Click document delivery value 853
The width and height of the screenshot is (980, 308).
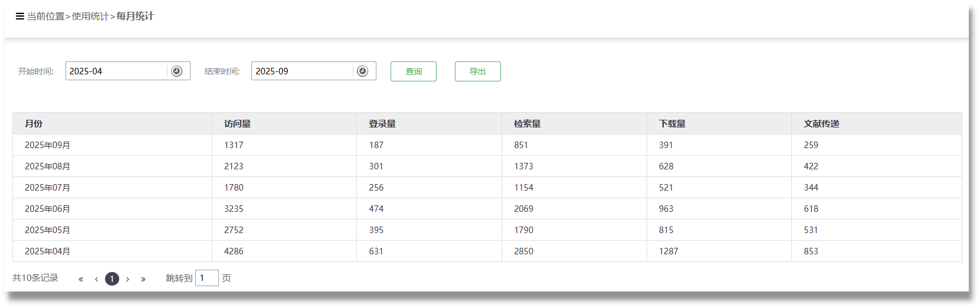pyautogui.click(x=811, y=251)
